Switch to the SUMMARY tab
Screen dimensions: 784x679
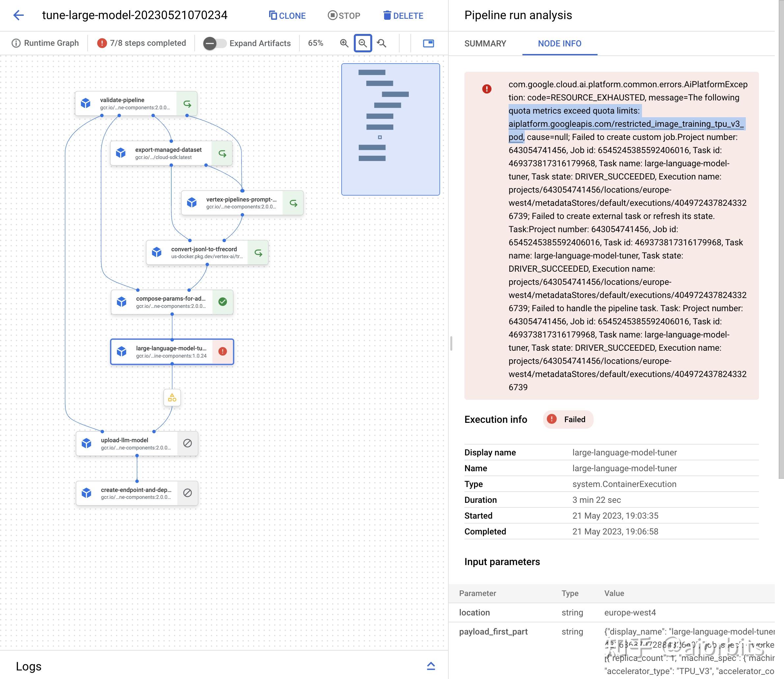[x=485, y=43]
